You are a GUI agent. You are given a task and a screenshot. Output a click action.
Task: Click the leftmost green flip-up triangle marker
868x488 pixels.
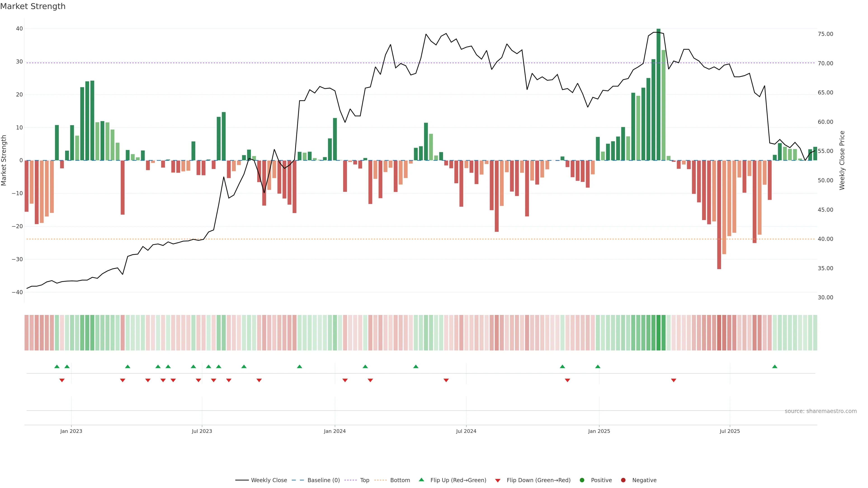pyautogui.click(x=57, y=366)
